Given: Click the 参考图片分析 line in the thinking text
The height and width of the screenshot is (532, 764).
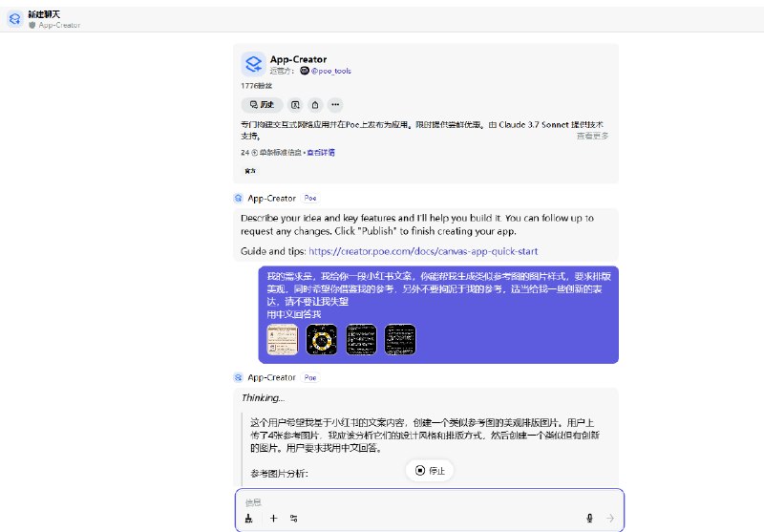Looking at the screenshot, I should pos(279,474).
